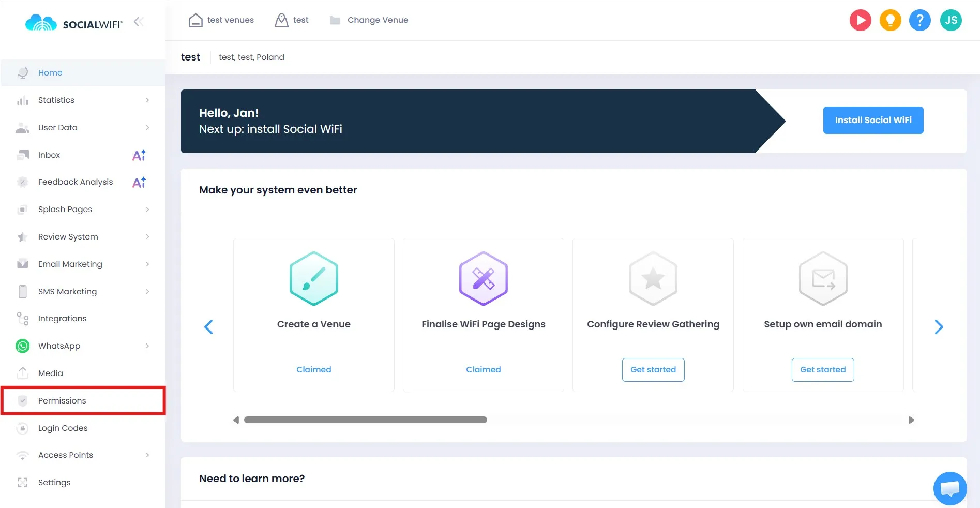The width and height of the screenshot is (980, 508).
Task: Click the Access Points wifi icon
Action: pos(23,455)
